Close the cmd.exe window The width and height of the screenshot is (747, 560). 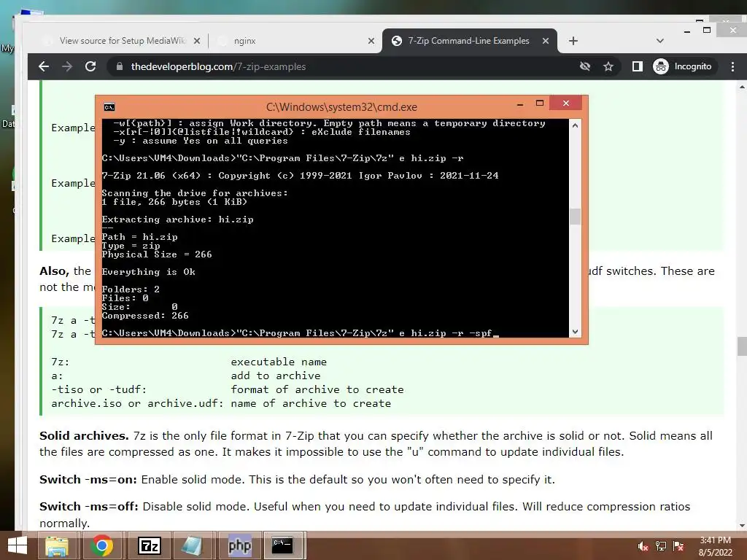click(566, 104)
